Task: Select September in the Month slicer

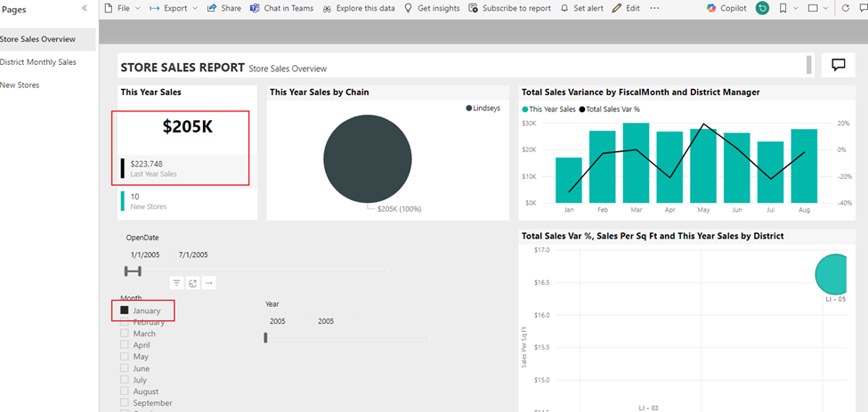Action: [x=125, y=403]
